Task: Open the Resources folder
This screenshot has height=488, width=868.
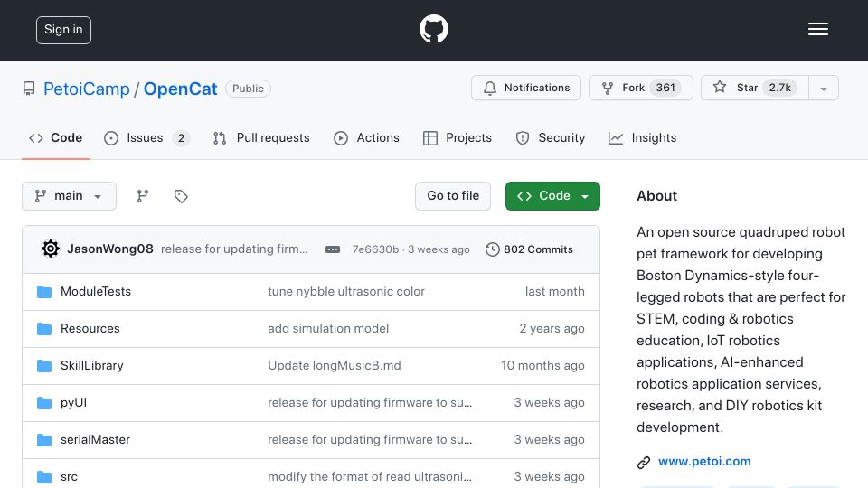Action: tap(90, 329)
